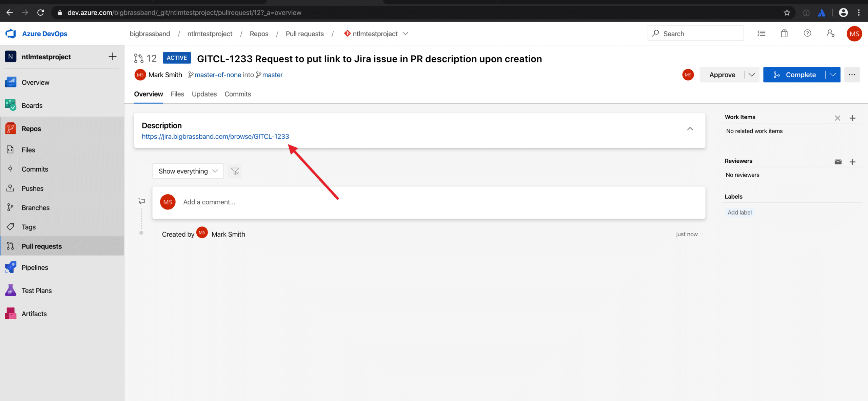Viewport: 868px width, 401px height.
Task: Email reviewers with the envelope icon
Action: click(838, 162)
